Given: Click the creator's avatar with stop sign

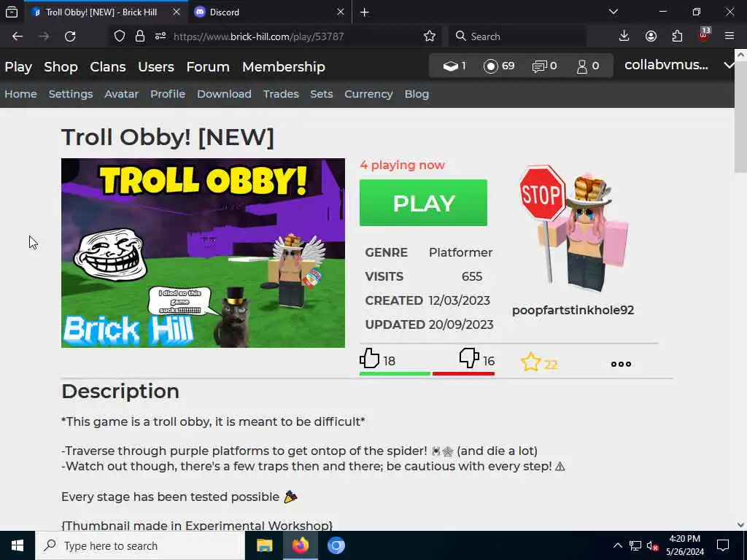Looking at the screenshot, I should 573,229.
